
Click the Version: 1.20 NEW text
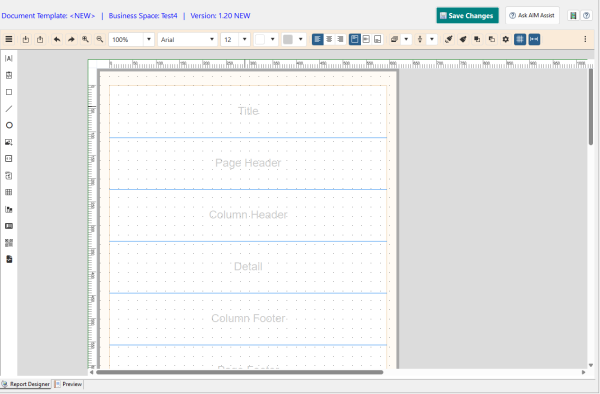click(x=220, y=16)
